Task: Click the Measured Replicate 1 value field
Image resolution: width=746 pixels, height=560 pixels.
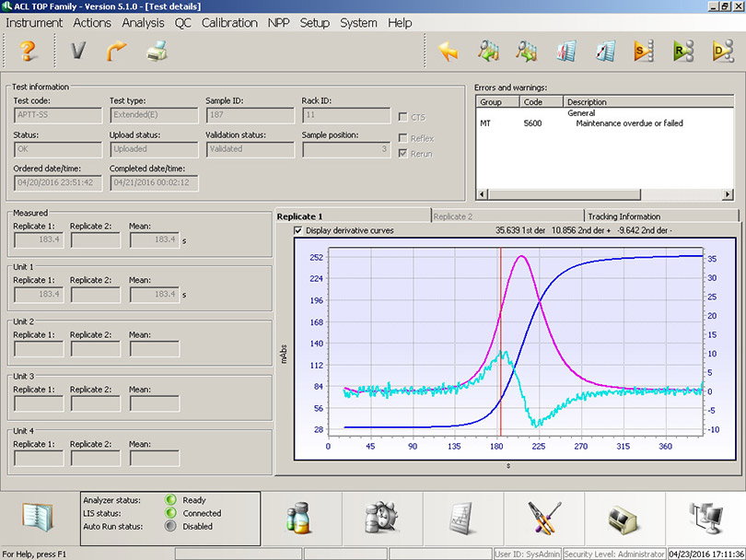Action: (x=39, y=239)
